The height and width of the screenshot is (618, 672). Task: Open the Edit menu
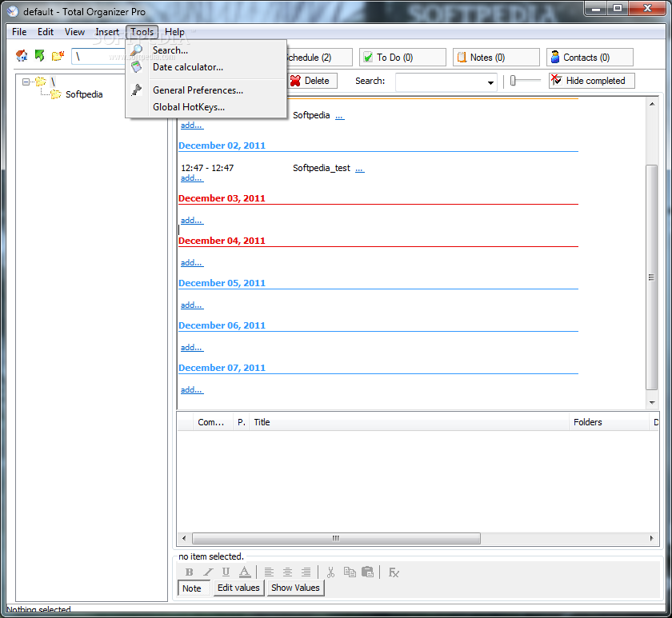pyautogui.click(x=46, y=32)
